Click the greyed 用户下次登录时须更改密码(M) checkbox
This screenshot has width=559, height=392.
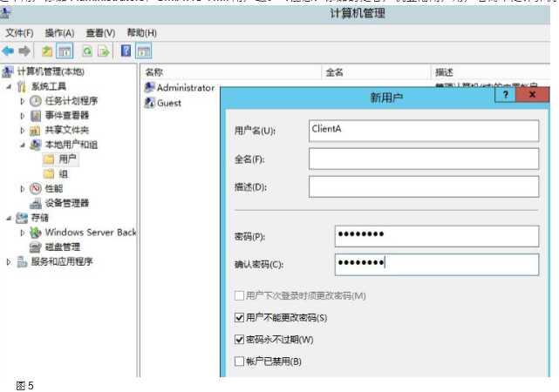click(239, 295)
